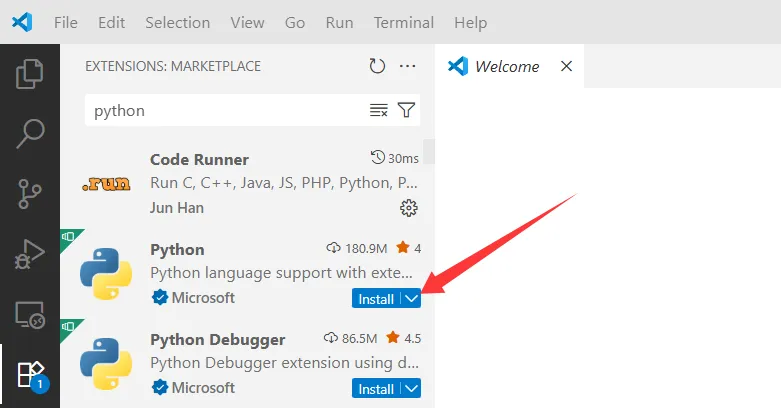This screenshot has height=408, width=781.
Task: Expand install options dropdown for Python Debugger
Action: (x=411, y=389)
